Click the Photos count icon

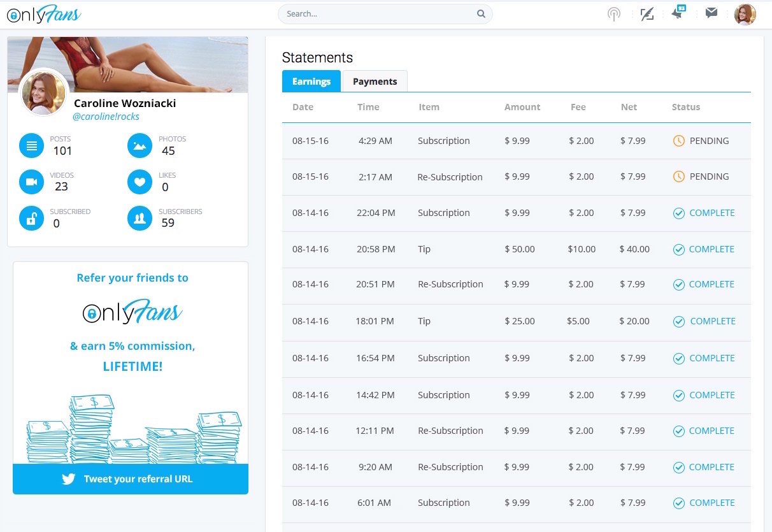click(x=139, y=146)
